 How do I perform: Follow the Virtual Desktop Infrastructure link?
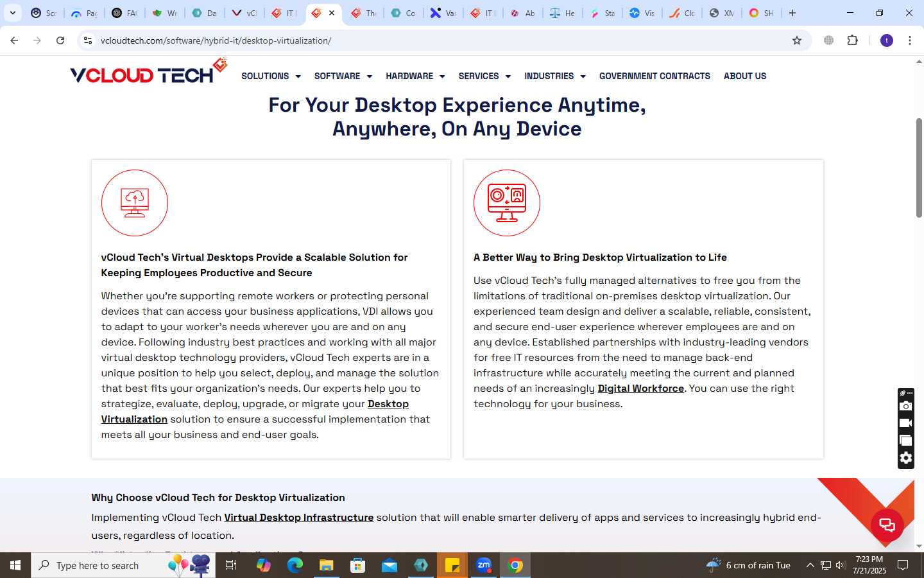coord(298,518)
